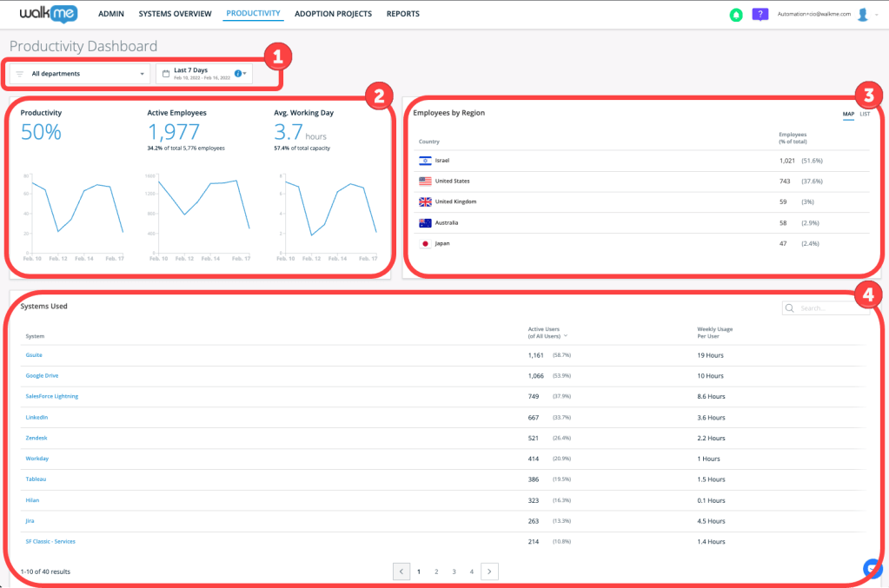The height and width of the screenshot is (588, 889).
Task: Click the green notification bell icon
Action: point(736,15)
